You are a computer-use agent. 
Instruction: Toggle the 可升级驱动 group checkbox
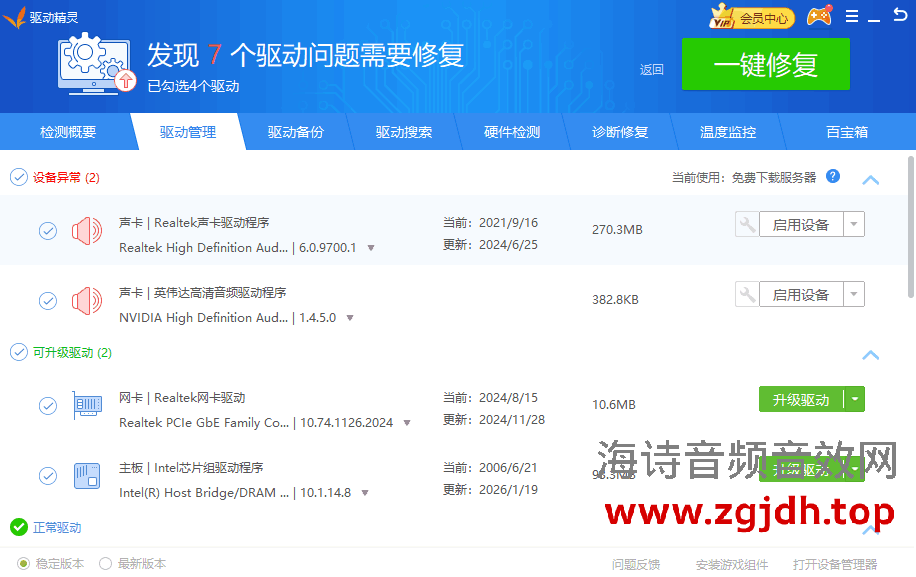pos(19,352)
